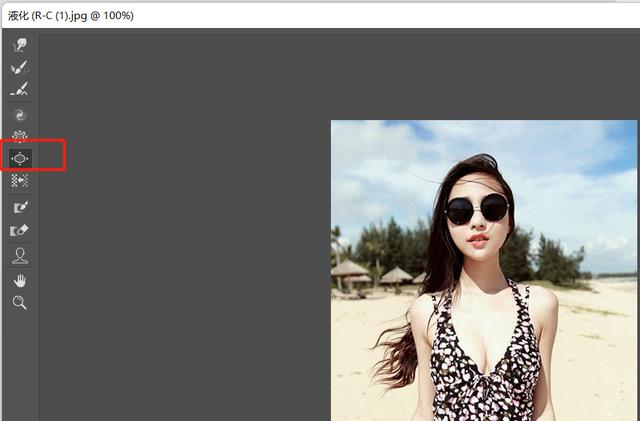Select the highlighted Bloat tool
Screen dimensions: 640x421
[20, 158]
